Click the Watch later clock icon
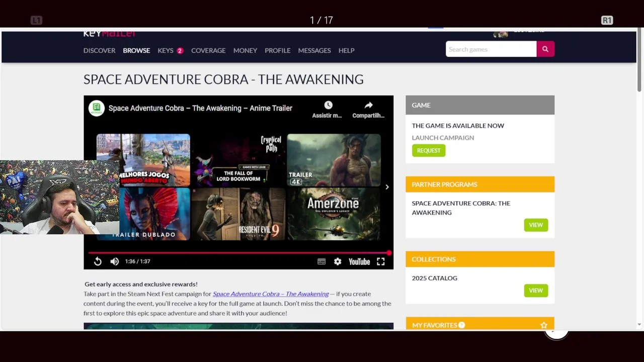 click(328, 105)
